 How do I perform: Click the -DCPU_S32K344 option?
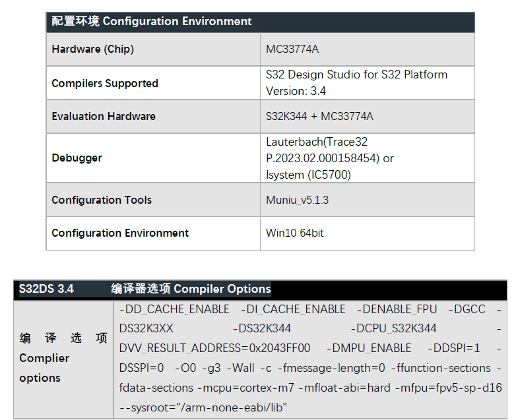point(393,328)
